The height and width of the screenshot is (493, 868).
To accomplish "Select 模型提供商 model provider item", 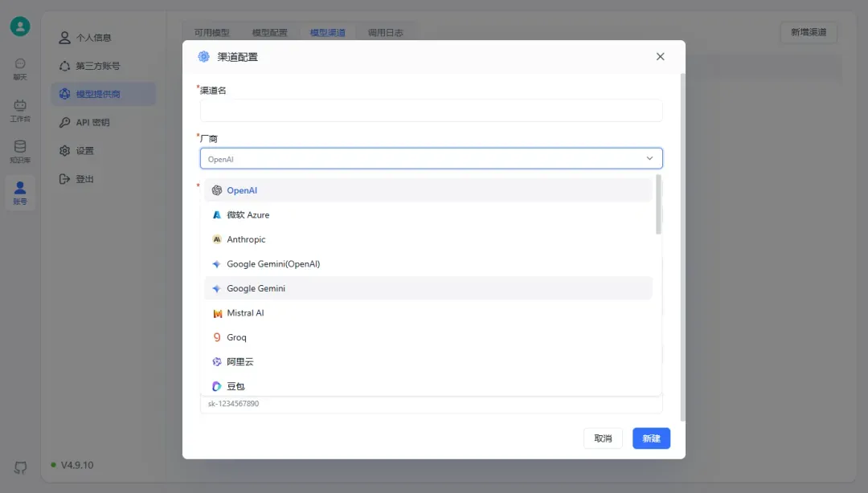I will (103, 94).
